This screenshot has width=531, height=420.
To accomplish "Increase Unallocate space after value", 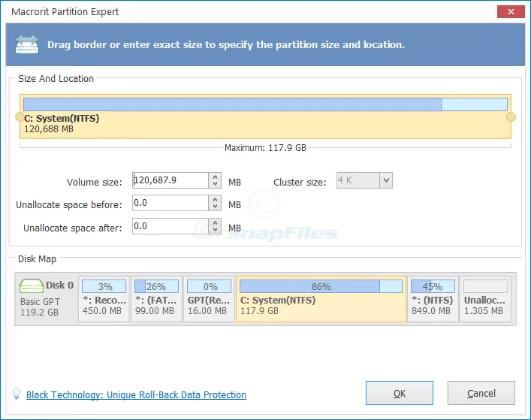I will click(215, 222).
